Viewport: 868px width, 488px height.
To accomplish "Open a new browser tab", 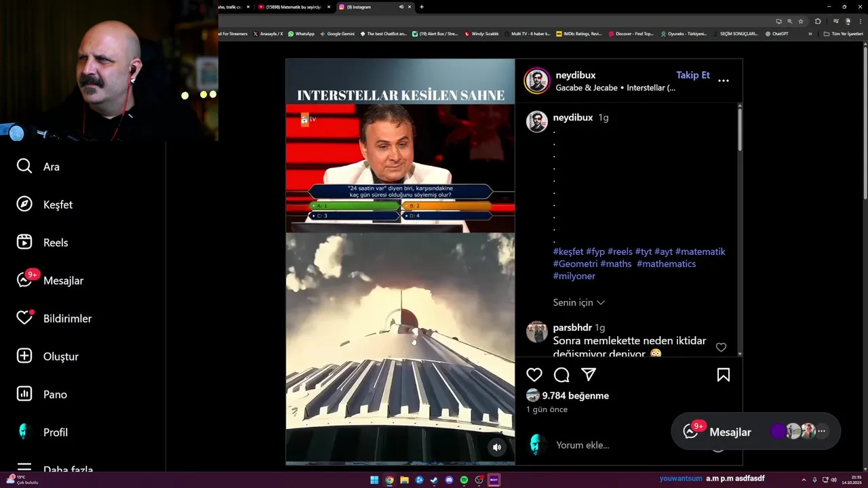I will [x=421, y=7].
